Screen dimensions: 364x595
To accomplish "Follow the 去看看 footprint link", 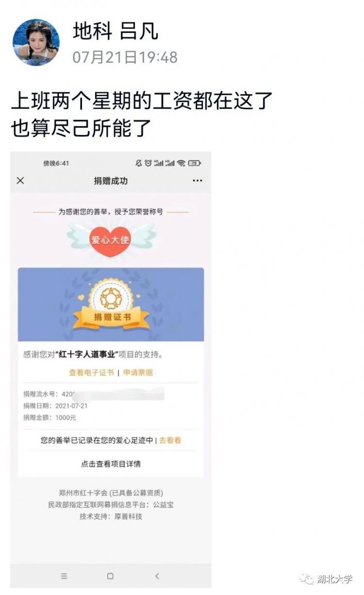I will [170, 441].
